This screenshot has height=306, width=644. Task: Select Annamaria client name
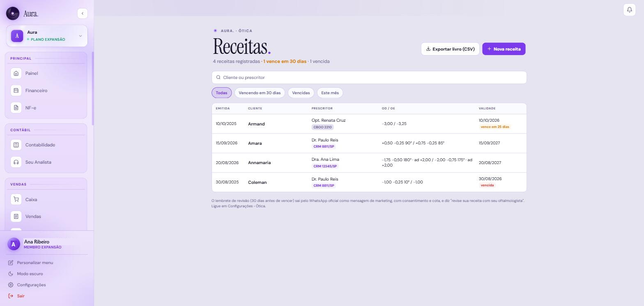click(x=259, y=163)
